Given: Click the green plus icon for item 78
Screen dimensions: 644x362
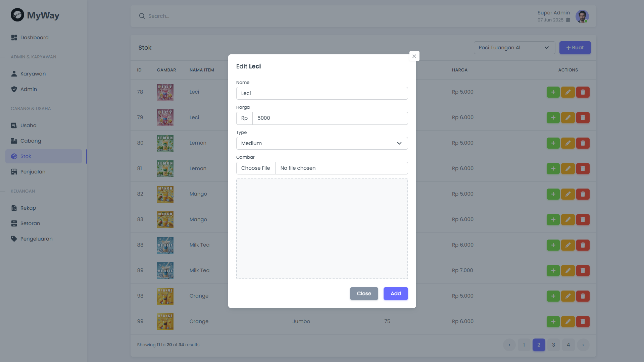Looking at the screenshot, I should pos(553,92).
